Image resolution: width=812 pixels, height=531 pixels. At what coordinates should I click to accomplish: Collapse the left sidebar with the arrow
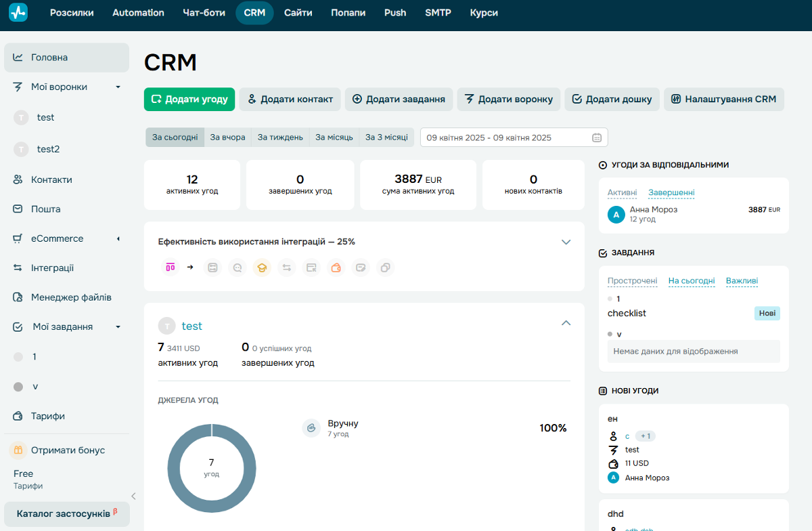pos(133,496)
